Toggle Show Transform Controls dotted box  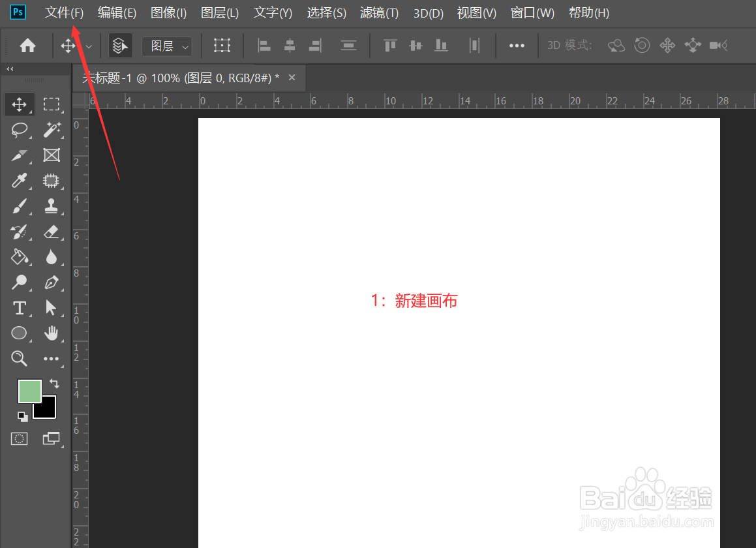tap(222, 46)
